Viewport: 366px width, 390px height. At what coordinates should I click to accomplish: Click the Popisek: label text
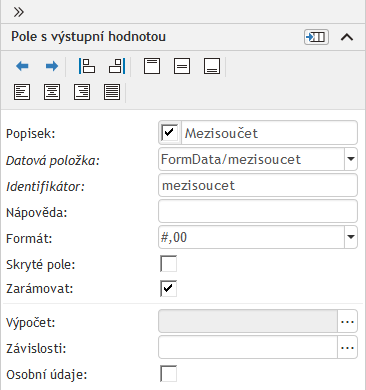click(31, 134)
